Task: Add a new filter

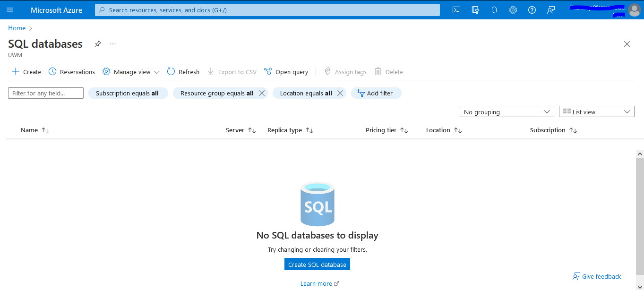Action: coord(376,93)
